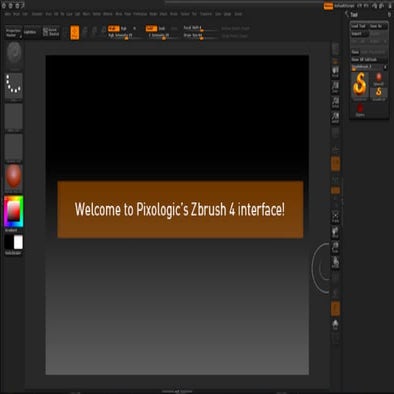Open the Alpha menu
The height and width of the screenshot is (394, 394).
[x=8, y=14]
